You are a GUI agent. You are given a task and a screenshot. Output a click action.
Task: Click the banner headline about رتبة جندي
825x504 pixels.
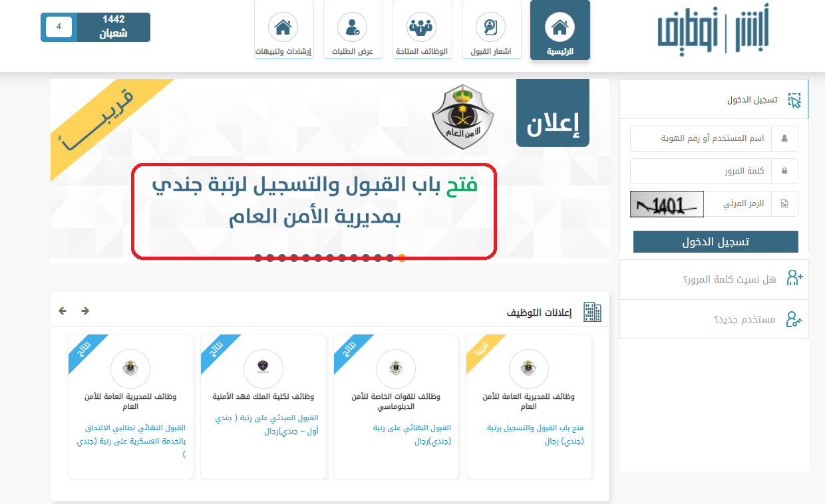pyautogui.click(x=314, y=201)
